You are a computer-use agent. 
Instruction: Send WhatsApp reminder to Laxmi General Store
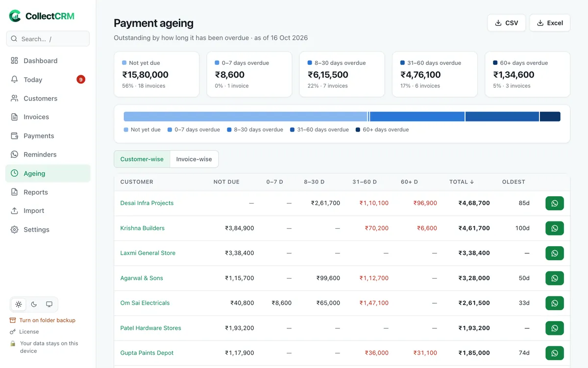[x=555, y=253]
